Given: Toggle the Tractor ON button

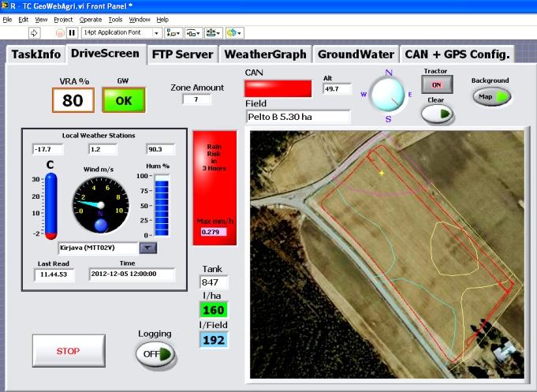Looking at the screenshot, I should (x=437, y=84).
